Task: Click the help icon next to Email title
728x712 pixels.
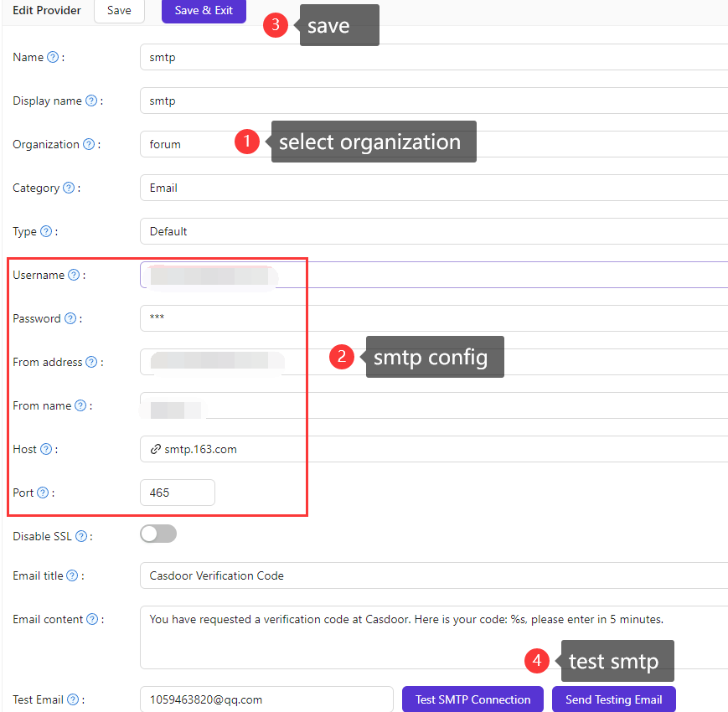Action: [75, 575]
